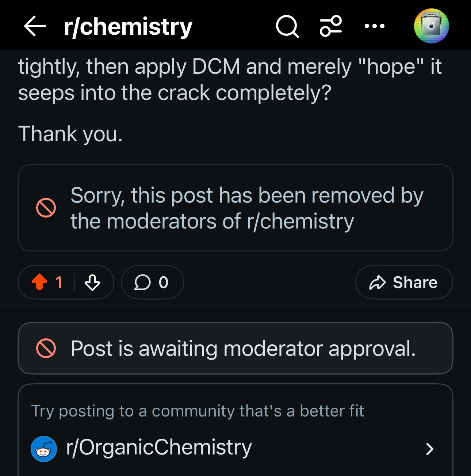This screenshot has height=476, width=471.
Task: Open the r/OrganicChemistry community suggestion
Action: click(x=159, y=448)
